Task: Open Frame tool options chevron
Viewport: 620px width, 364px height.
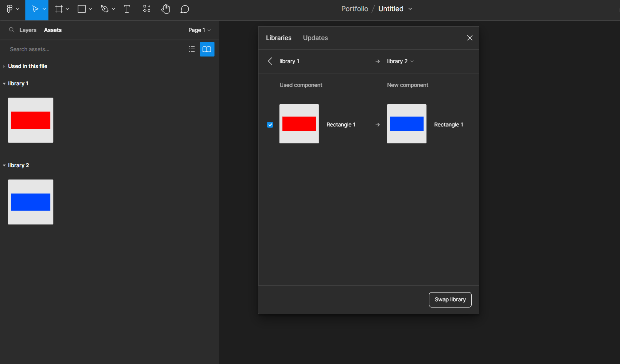Action: 67,9
